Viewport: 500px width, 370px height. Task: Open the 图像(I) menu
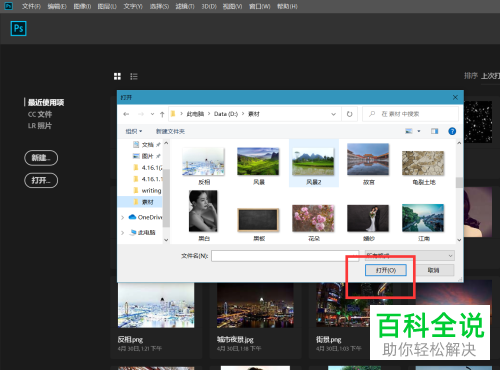82,6
